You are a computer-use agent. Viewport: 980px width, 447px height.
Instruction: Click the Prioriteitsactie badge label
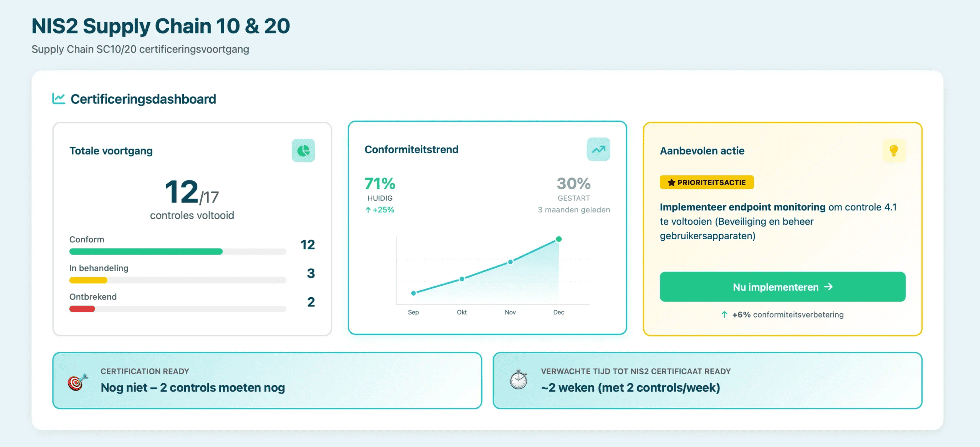706,182
